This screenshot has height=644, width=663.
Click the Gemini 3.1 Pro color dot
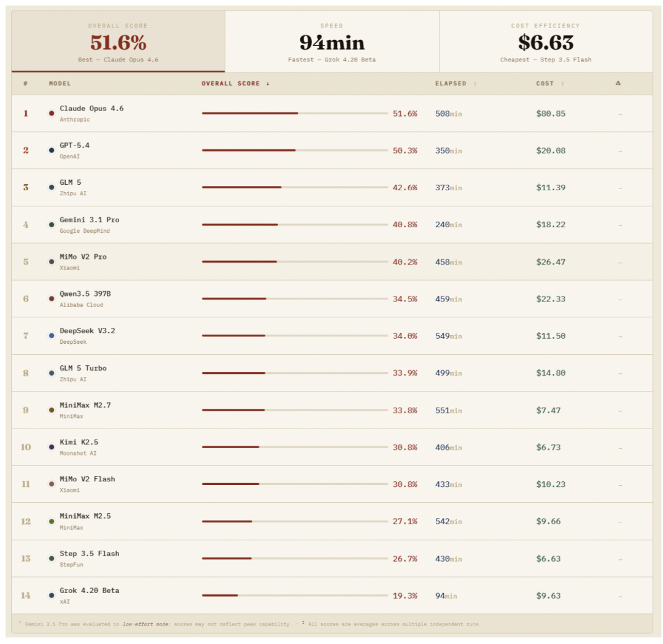(x=52, y=225)
